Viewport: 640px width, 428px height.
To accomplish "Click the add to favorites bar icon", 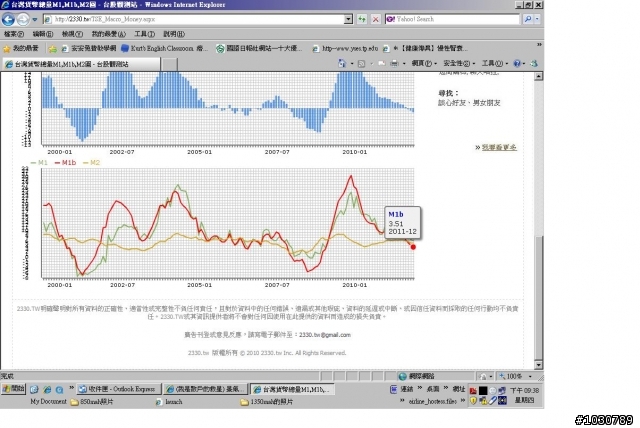I will pyautogui.click(x=53, y=49).
